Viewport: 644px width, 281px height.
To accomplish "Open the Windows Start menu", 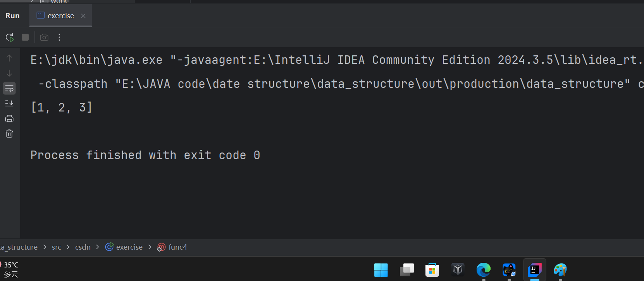I will pyautogui.click(x=381, y=270).
